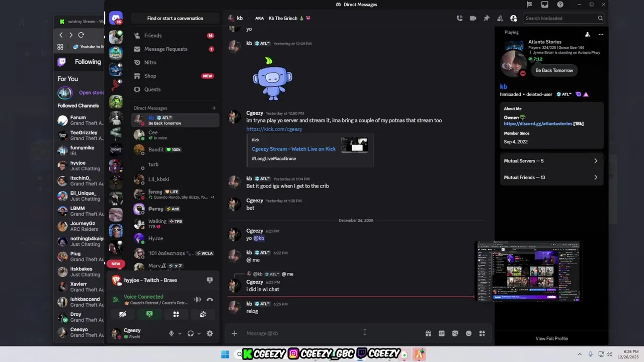Click View Full Profile
The image size is (644, 362).
(x=551, y=338)
